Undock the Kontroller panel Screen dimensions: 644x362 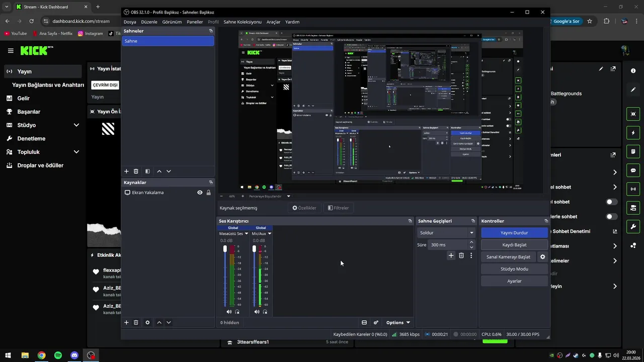click(546, 221)
